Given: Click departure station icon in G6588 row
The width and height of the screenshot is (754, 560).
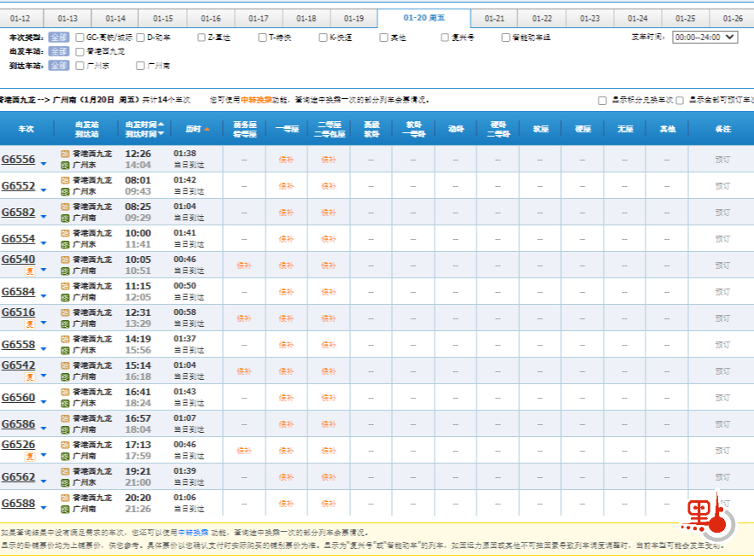Looking at the screenshot, I should tap(65, 498).
